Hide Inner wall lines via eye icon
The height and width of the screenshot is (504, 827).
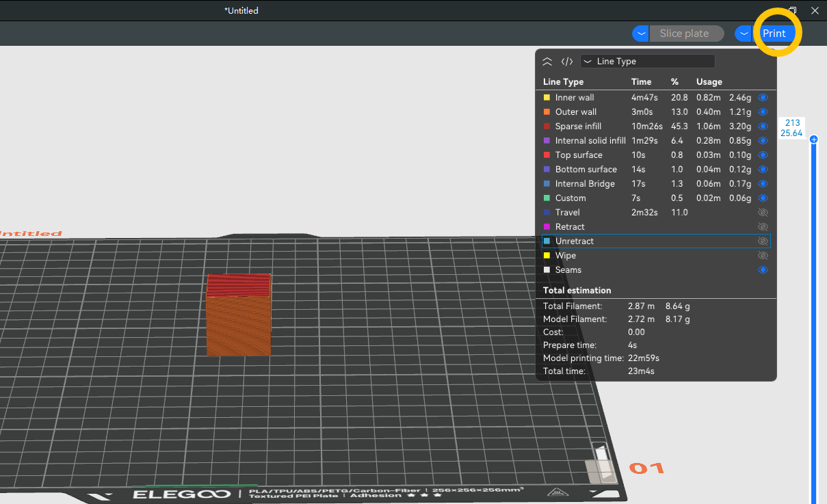[x=763, y=98]
